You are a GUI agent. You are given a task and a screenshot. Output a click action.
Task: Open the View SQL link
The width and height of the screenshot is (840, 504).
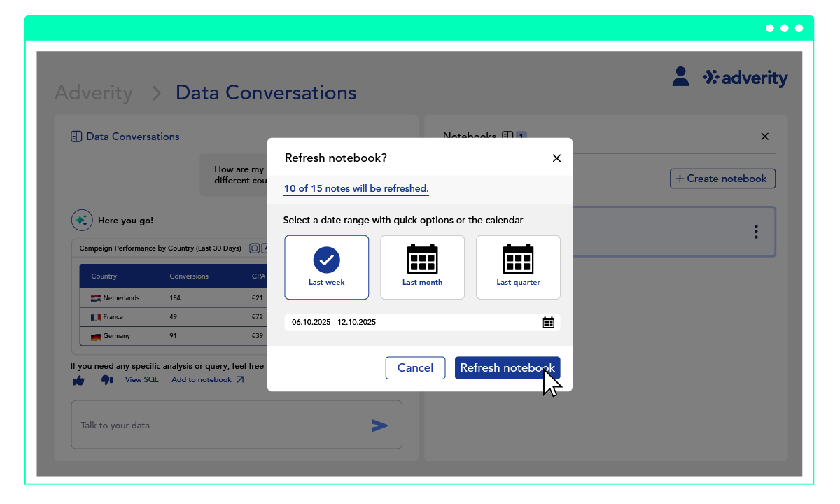click(141, 380)
